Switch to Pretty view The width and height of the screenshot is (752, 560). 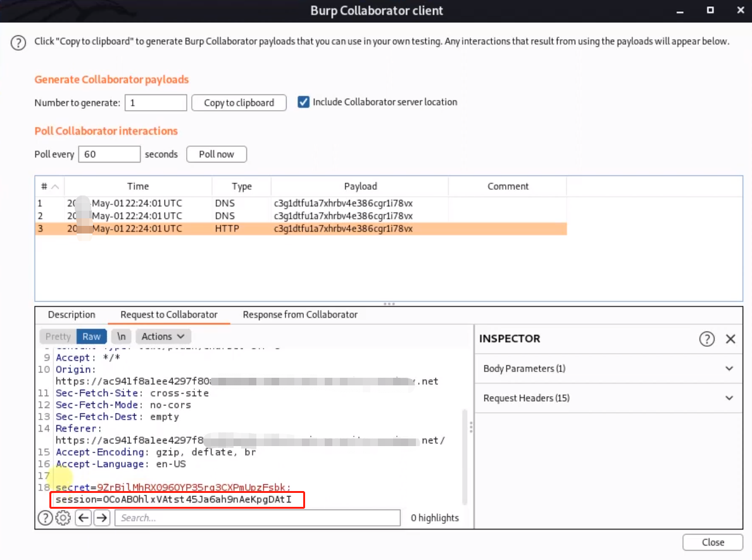[58, 337]
